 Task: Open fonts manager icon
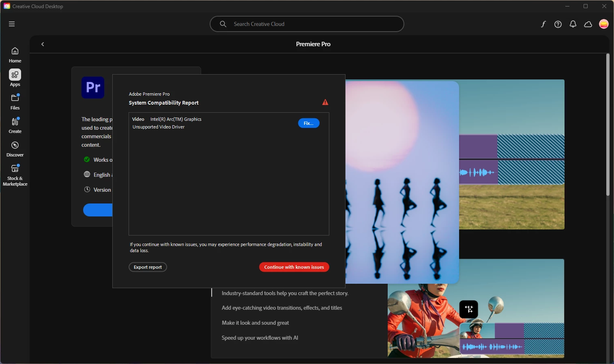point(543,24)
